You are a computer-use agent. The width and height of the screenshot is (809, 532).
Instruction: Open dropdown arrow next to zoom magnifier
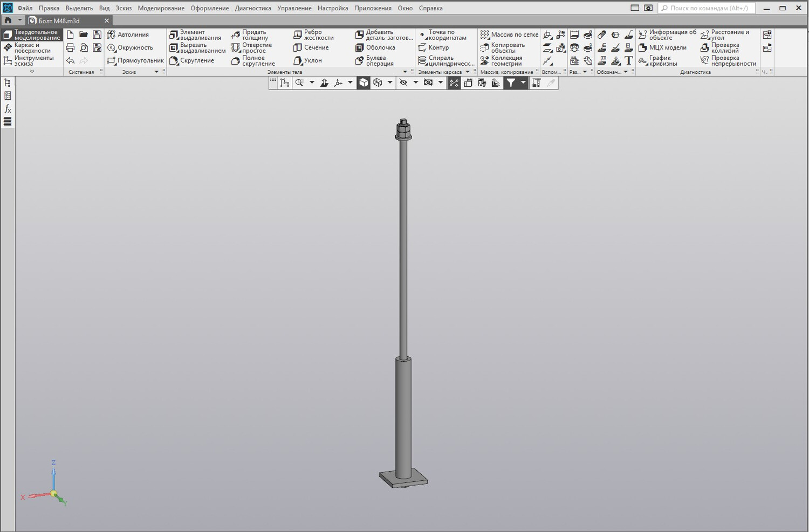pyautogui.click(x=312, y=82)
